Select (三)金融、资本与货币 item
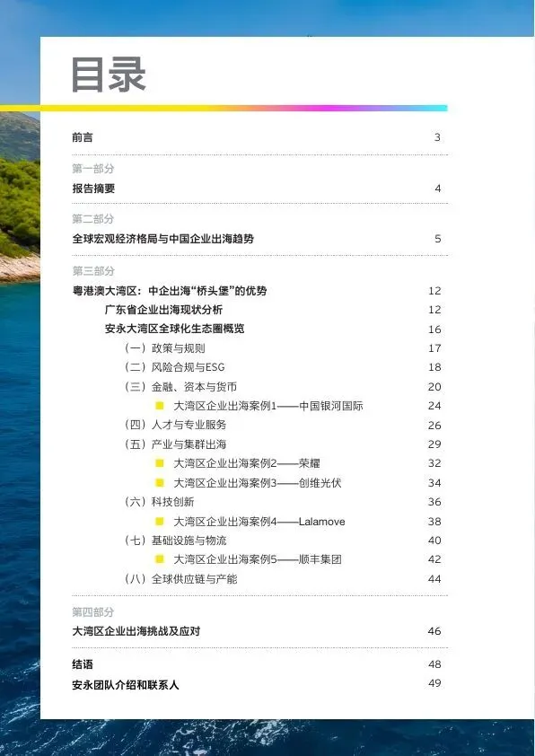This screenshot has width=535, height=756. click(x=180, y=387)
